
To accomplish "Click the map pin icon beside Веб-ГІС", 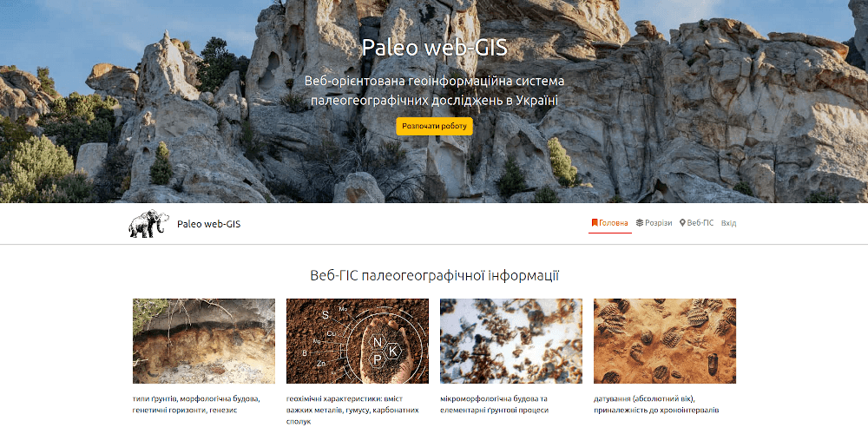I will [682, 223].
